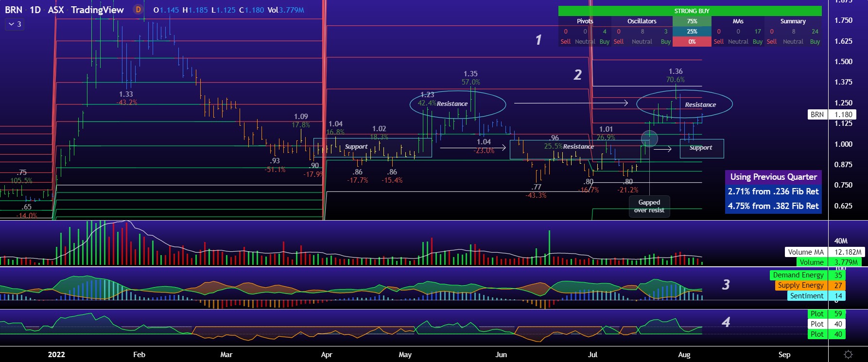Click the Aug date on time axis
The height and width of the screenshot is (362, 868).
point(684,355)
